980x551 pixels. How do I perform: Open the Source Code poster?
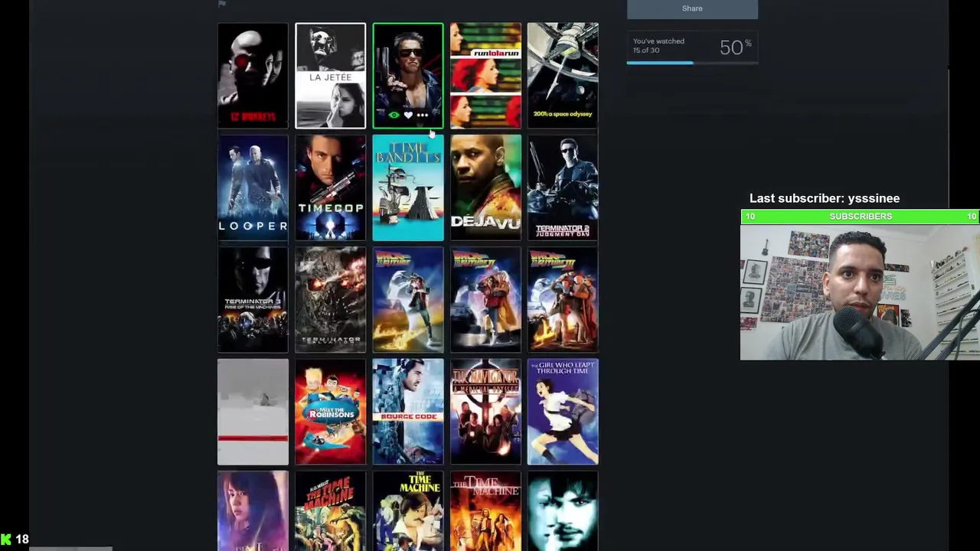click(x=408, y=412)
